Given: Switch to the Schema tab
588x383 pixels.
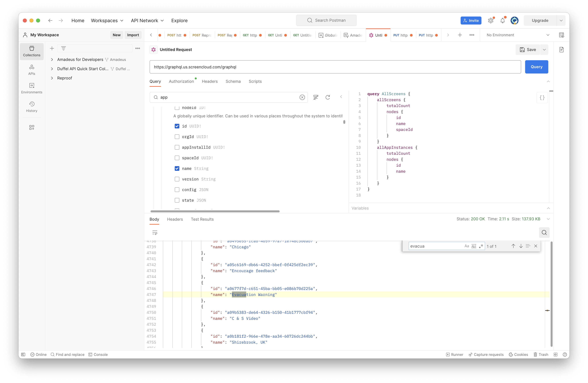Looking at the screenshot, I should coord(233,82).
